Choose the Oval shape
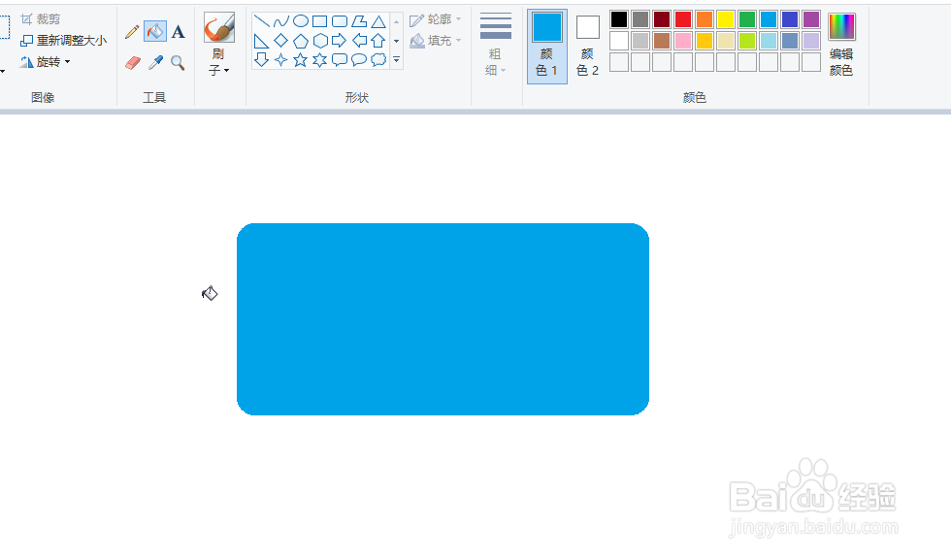Viewport: 951px width, 560px height. click(x=300, y=22)
